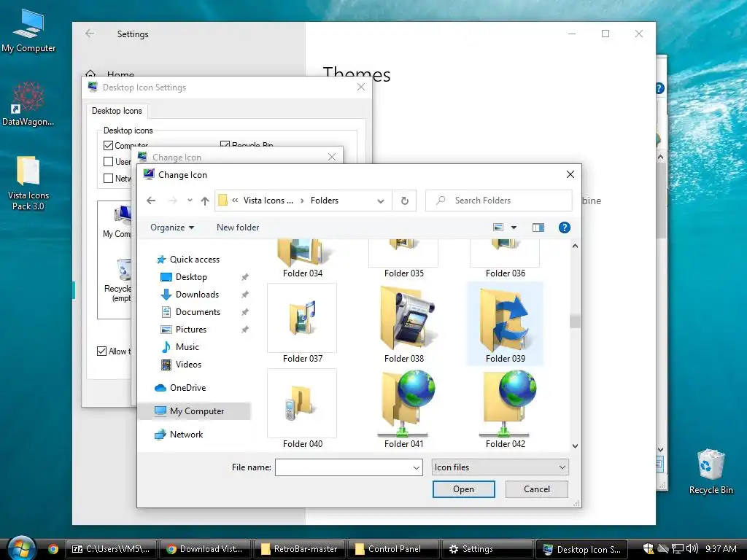Switch to RetroBar-master taskbar button
Image resolution: width=747 pixels, height=560 pixels.
tap(298, 549)
